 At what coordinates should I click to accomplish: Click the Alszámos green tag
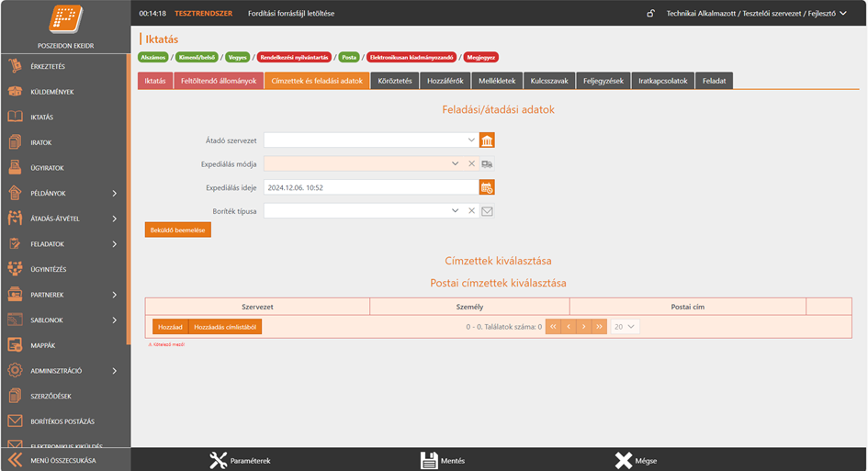tap(153, 57)
